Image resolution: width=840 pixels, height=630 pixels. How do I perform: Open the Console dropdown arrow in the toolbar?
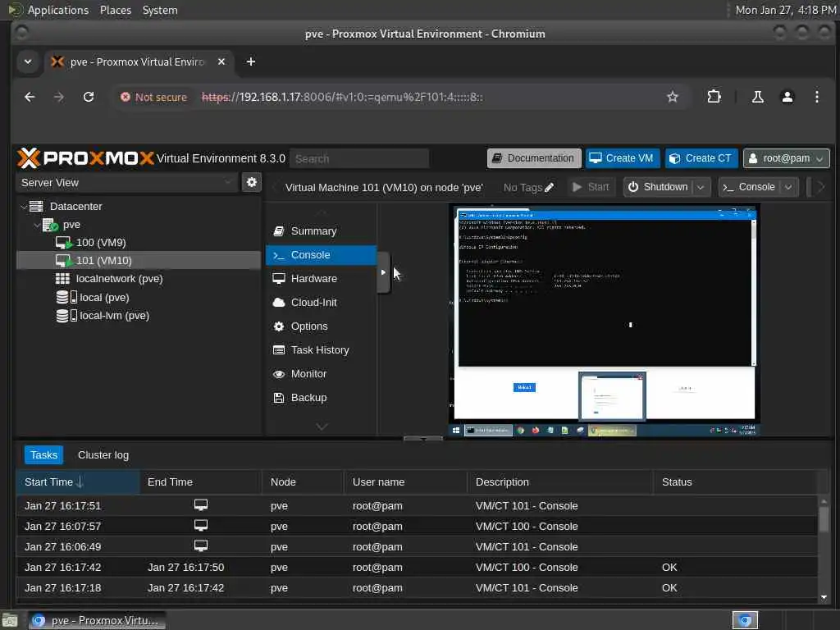(x=789, y=187)
